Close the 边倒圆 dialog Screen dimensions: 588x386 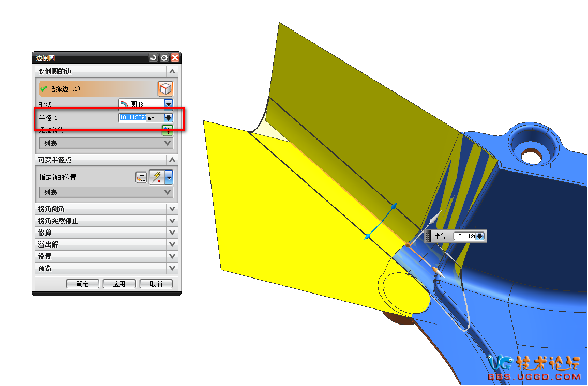coord(175,58)
